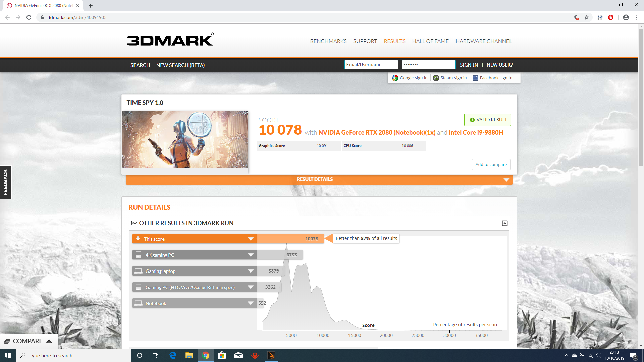Launch Microsoft Edge from taskbar
This screenshot has width=644, height=362.
173,355
